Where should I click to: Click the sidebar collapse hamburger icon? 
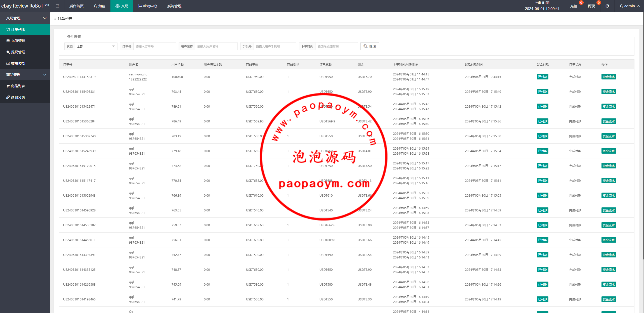57,6
